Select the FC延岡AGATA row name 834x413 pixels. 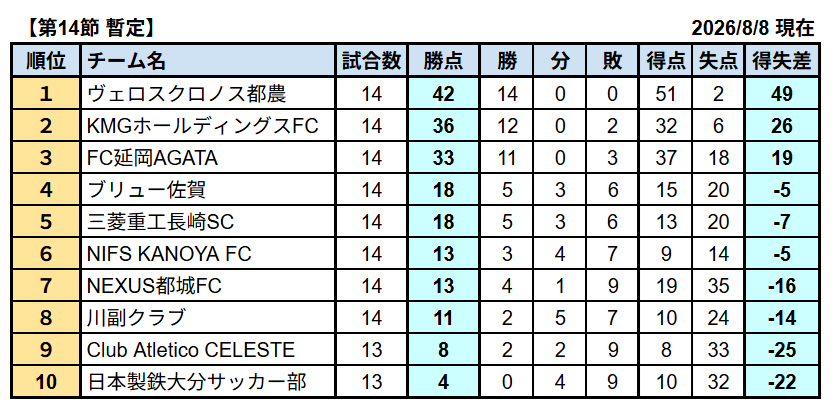pos(207,158)
